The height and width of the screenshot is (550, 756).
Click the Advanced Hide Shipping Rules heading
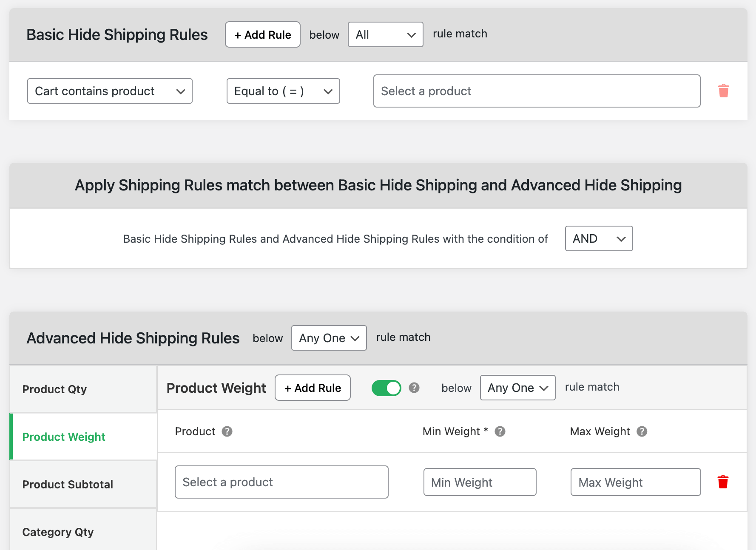pyautogui.click(x=133, y=338)
